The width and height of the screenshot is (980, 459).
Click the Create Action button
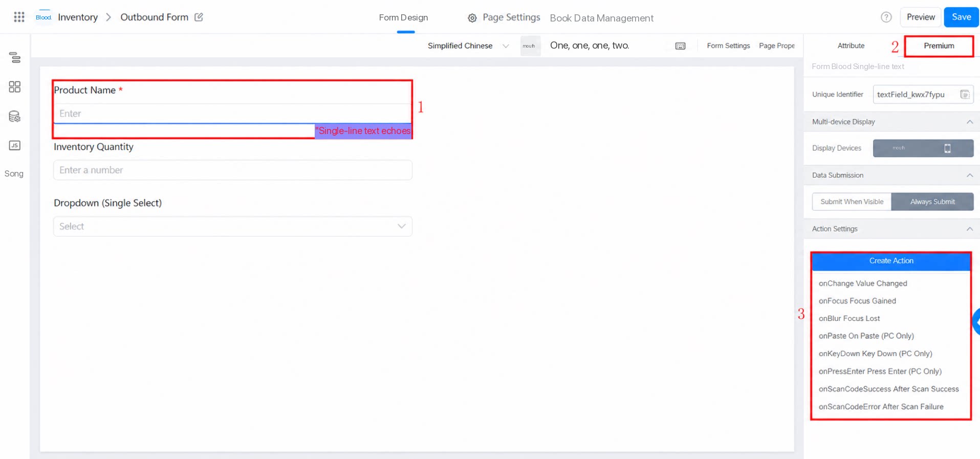[x=891, y=261]
